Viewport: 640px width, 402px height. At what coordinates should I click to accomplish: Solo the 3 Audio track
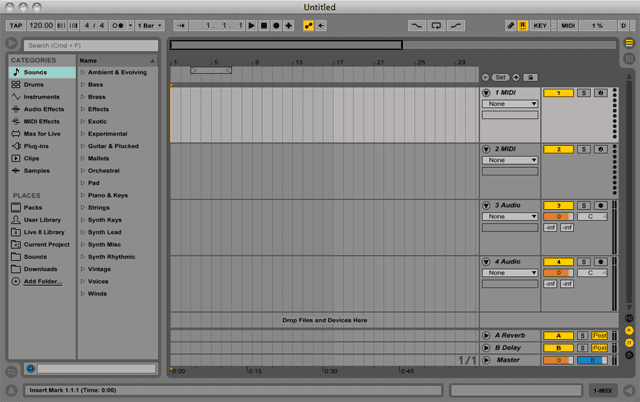coord(584,206)
